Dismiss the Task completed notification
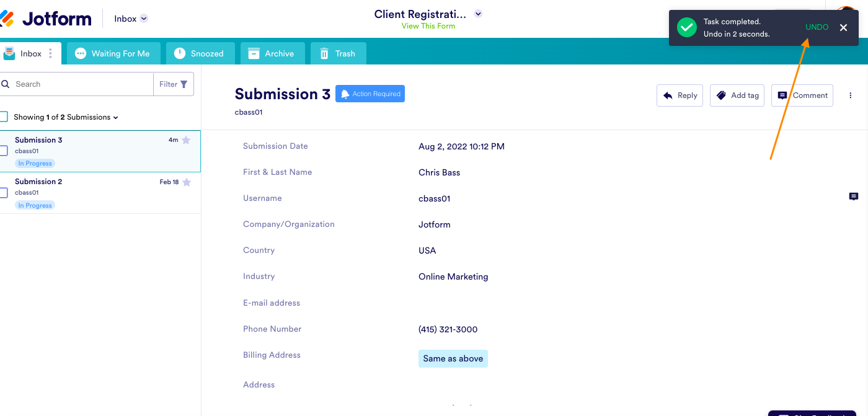 pyautogui.click(x=843, y=28)
